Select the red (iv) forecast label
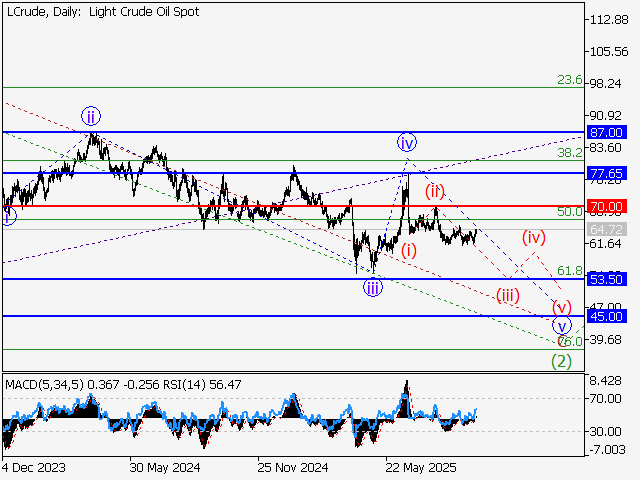Image resolution: width=640 pixels, height=480 pixels. point(535,237)
